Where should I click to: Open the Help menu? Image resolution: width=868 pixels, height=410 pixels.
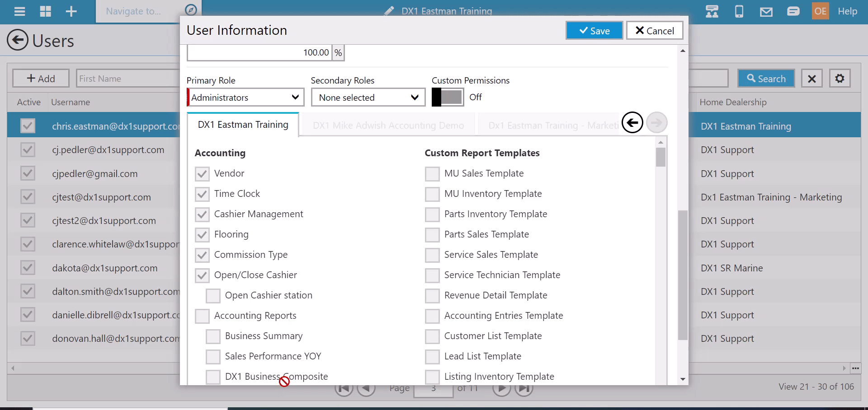tap(847, 11)
